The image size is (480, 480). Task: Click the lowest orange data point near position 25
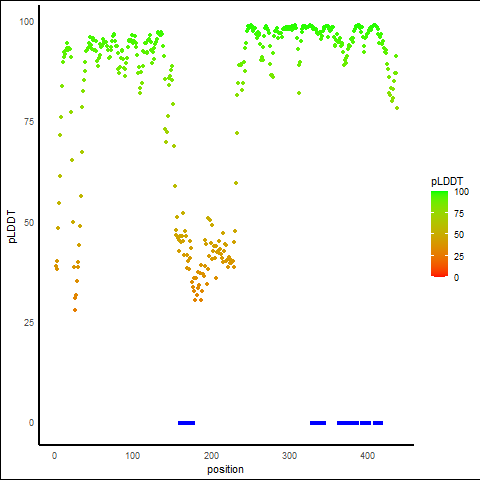pyautogui.click(x=75, y=310)
